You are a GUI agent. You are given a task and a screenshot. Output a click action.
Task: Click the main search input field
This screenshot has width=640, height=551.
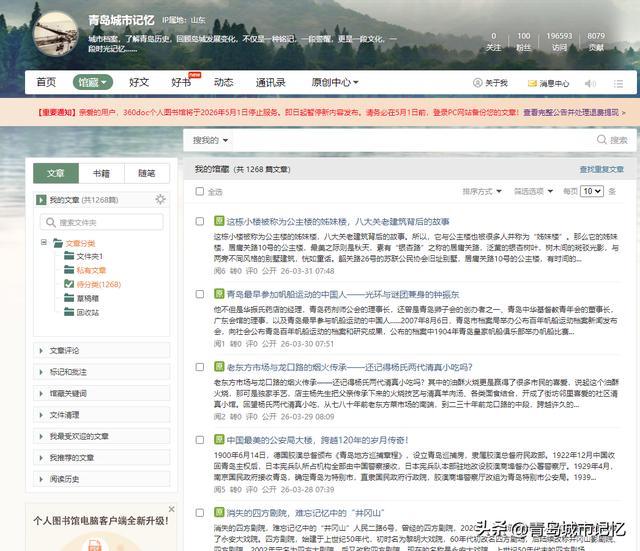coord(412,140)
